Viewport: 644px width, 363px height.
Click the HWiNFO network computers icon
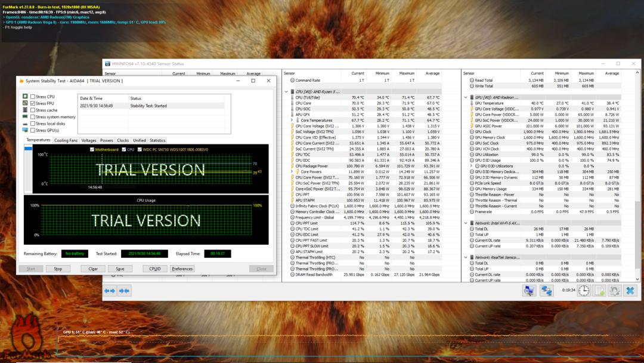click(546, 291)
